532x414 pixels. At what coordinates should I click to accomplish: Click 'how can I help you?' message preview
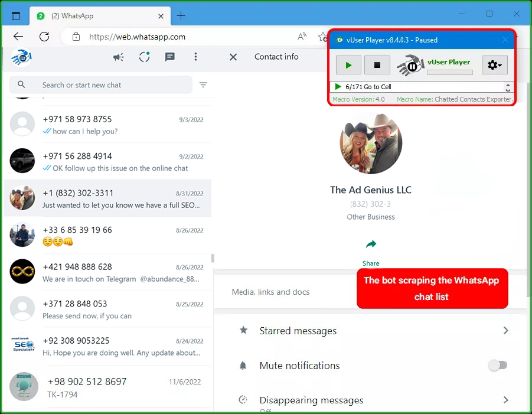(x=85, y=131)
